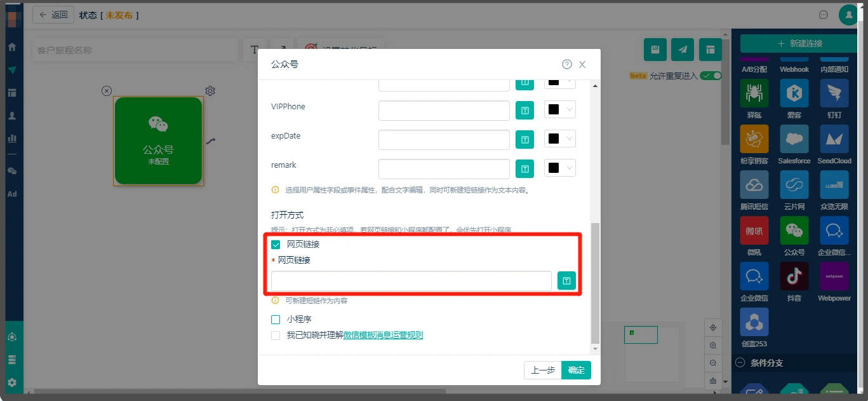
Task: Click the 返回 back button
Action: point(53,15)
